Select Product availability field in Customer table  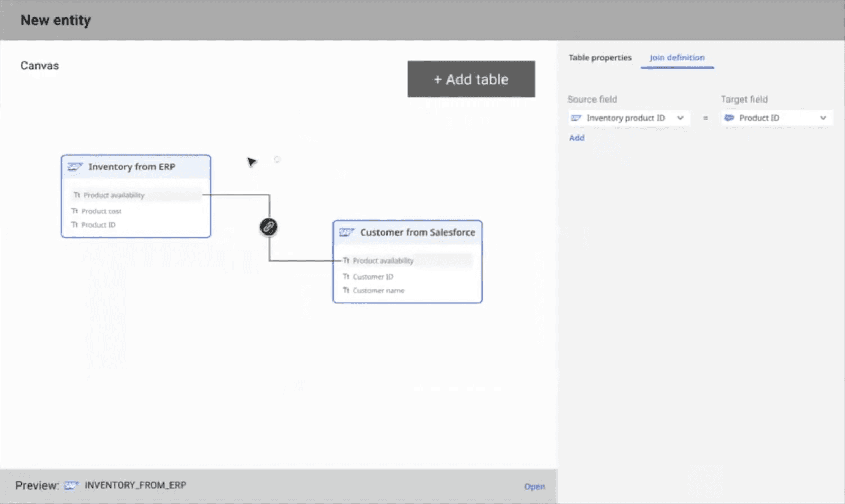pos(407,260)
